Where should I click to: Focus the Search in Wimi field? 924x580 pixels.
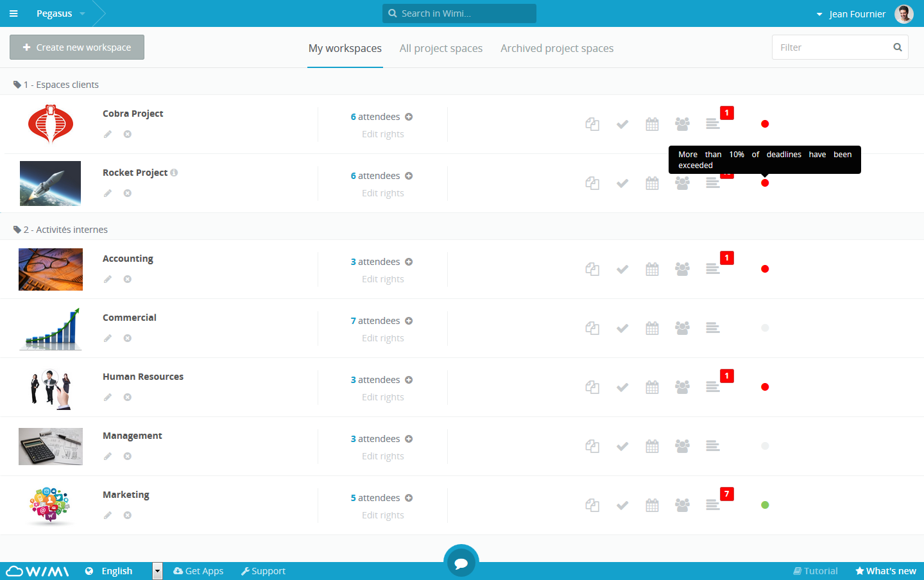(459, 13)
